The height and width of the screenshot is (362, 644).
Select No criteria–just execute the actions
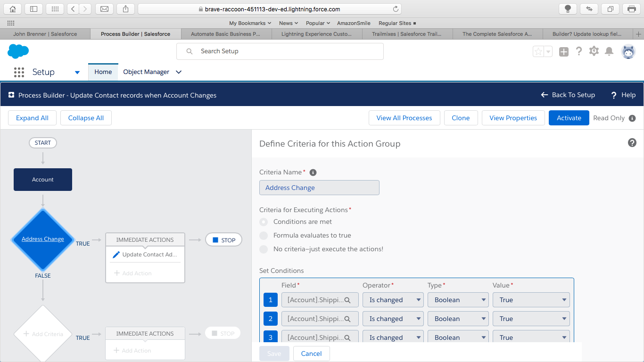coord(264,249)
